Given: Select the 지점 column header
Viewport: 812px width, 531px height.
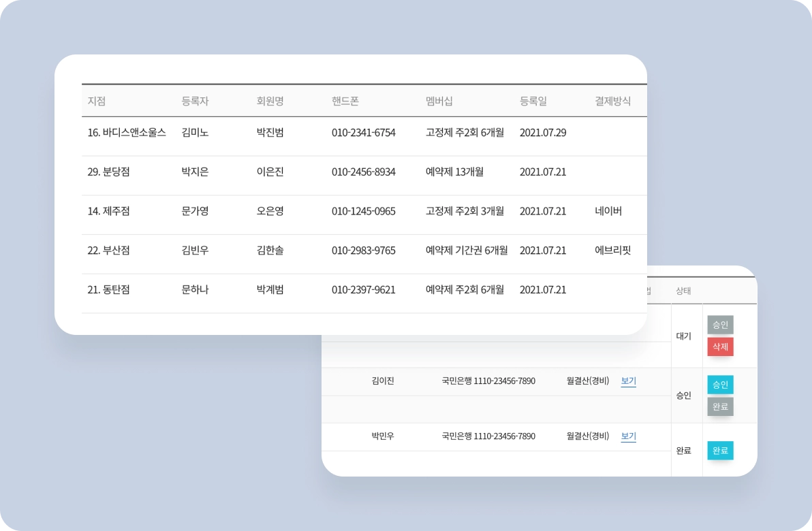Looking at the screenshot, I should [x=96, y=101].
